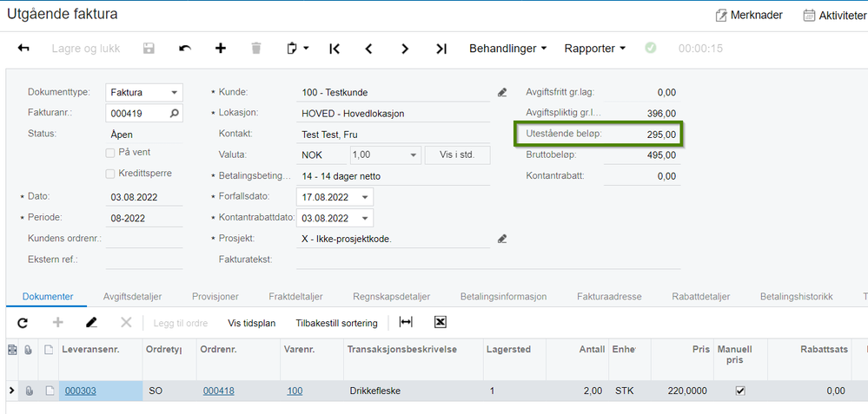
Task: Open the Rabattdetaljer tab
Action: [701, 297]
